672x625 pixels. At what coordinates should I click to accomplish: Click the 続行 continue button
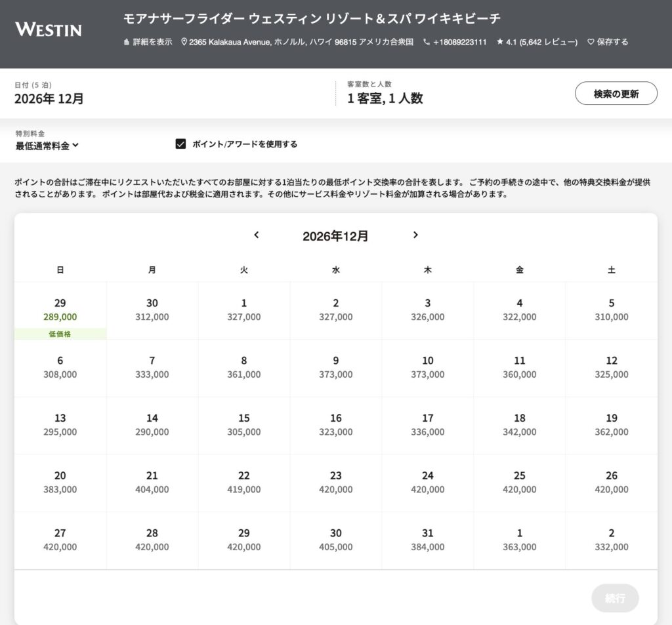pos(615,598)
